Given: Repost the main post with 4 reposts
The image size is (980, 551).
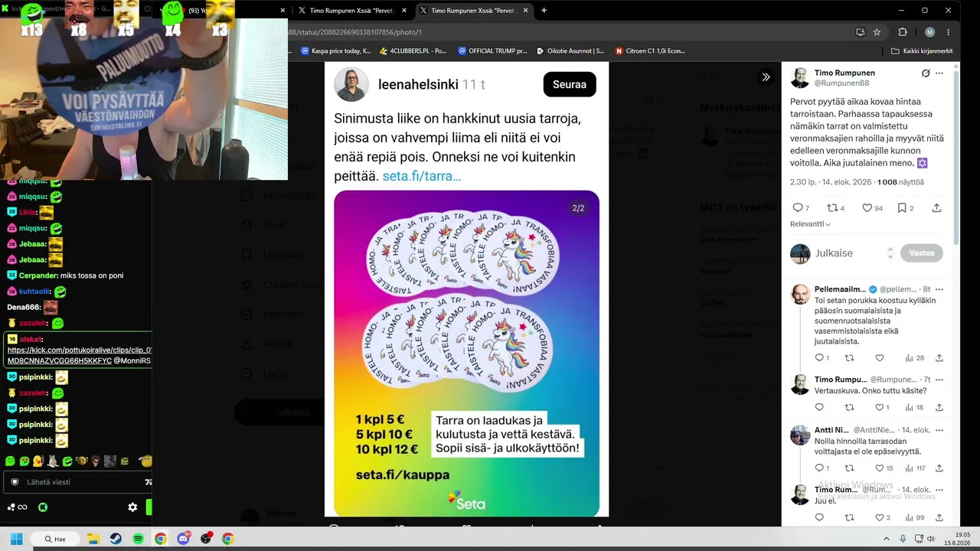Looking at the screenshot, I should pyautogui.click(x=835, y=208).
